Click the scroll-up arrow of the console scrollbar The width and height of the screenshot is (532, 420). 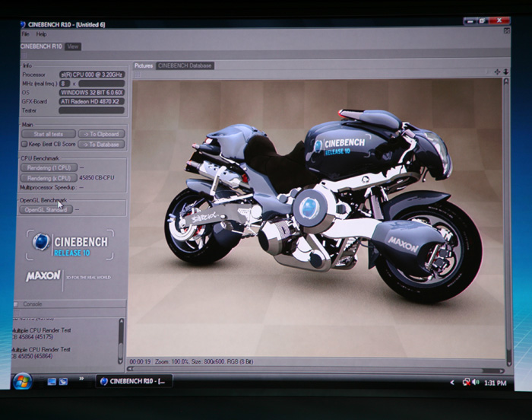[x=121, y=321]
